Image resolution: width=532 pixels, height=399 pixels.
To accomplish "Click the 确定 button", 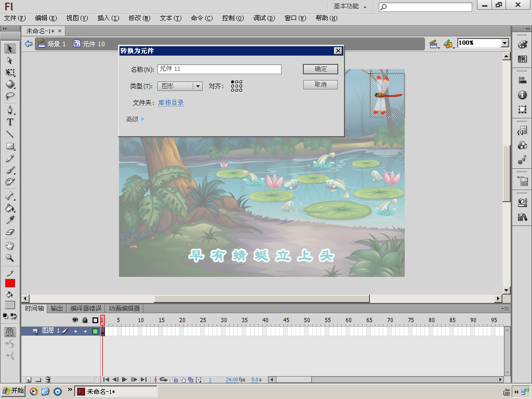I will pos(321,69).
